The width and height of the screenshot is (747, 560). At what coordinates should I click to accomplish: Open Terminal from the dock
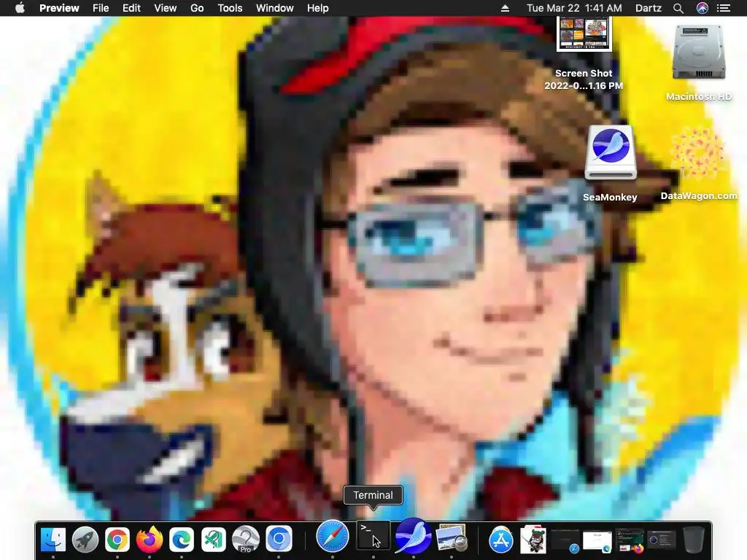tap(373, 537)
